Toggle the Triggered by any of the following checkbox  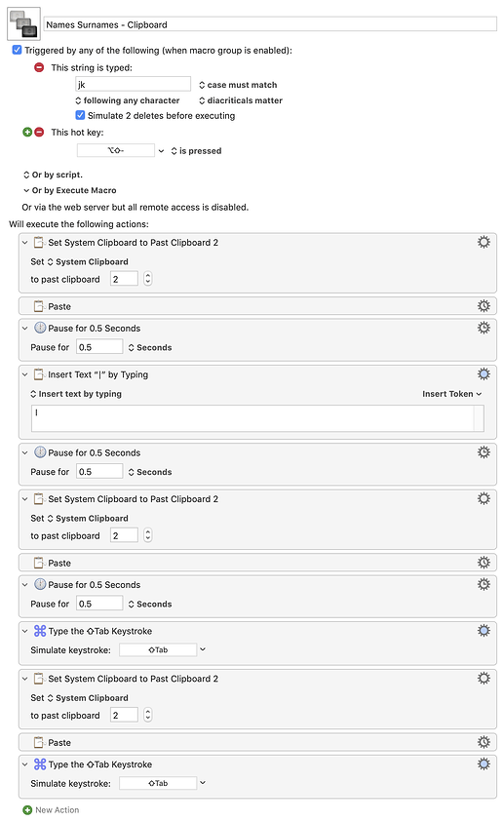tap(17, 50)
